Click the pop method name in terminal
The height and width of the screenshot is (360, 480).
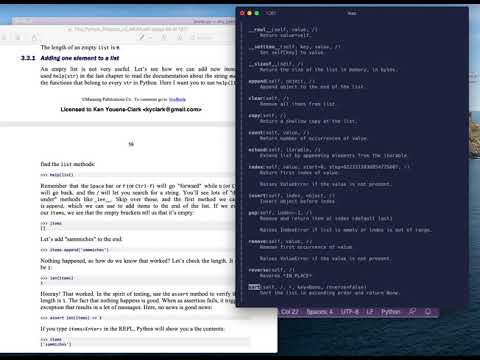(253, 213)
